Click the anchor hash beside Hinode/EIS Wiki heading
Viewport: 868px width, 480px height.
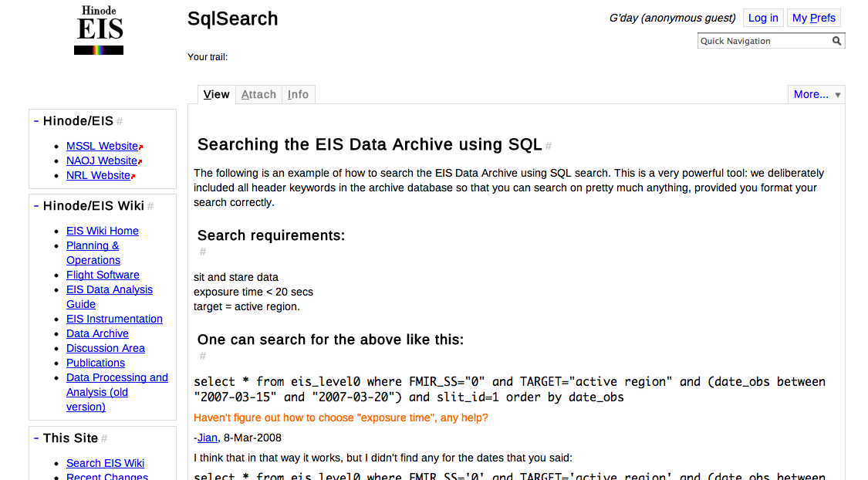point(150,206)
